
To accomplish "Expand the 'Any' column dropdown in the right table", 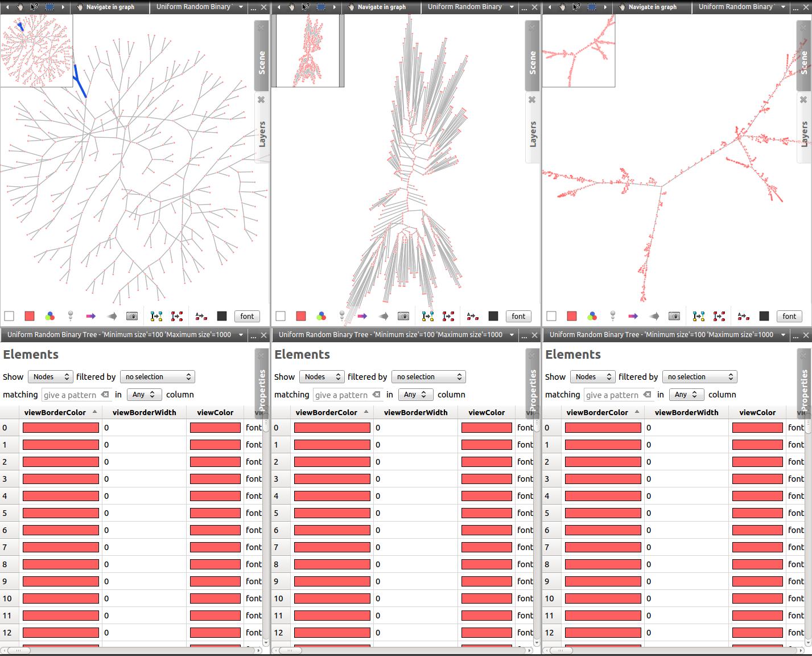I will 686,395.
